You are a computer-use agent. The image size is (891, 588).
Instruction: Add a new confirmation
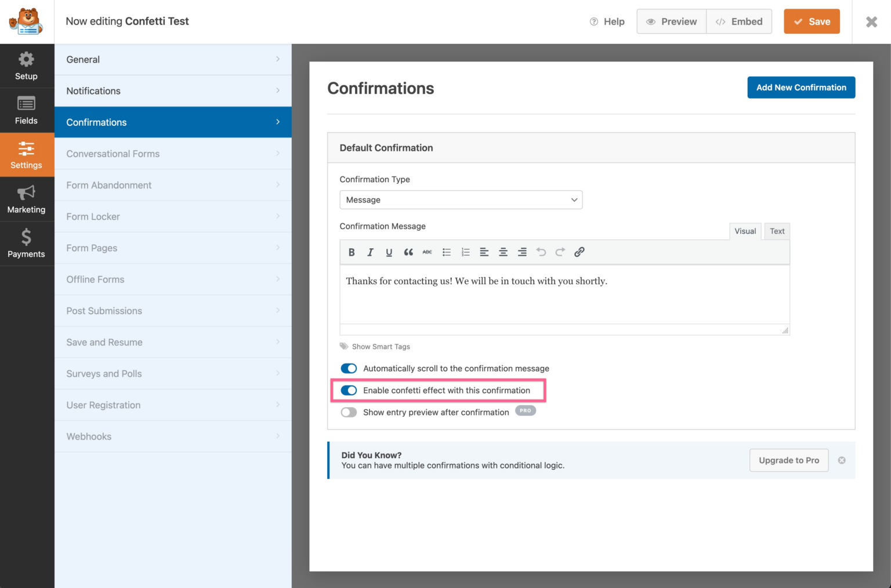801,87
